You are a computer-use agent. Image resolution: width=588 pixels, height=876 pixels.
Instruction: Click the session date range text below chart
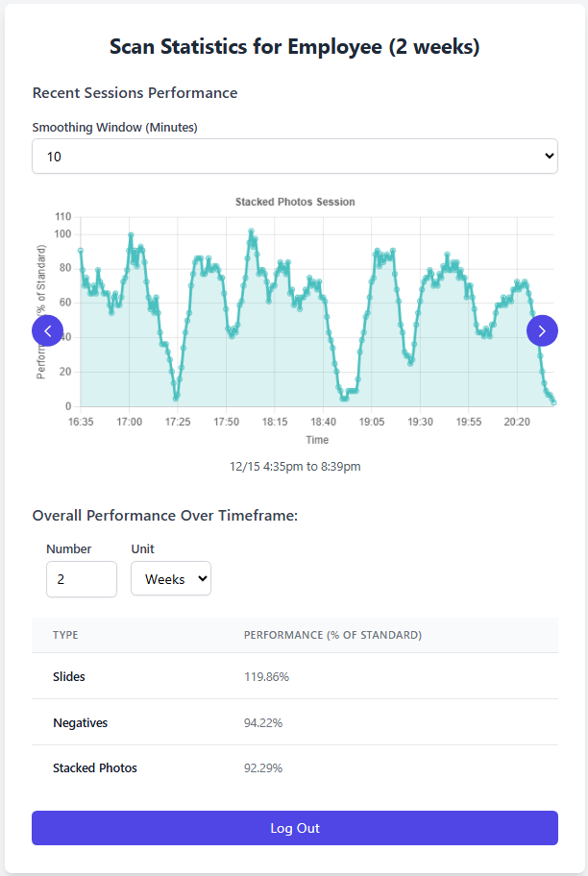pos(295,466)
